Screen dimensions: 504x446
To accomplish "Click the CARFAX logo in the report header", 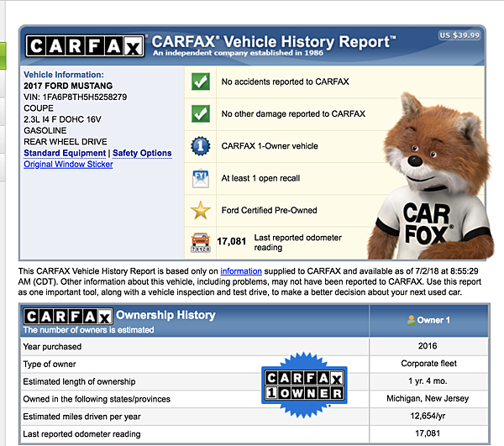I will point(85,46).
